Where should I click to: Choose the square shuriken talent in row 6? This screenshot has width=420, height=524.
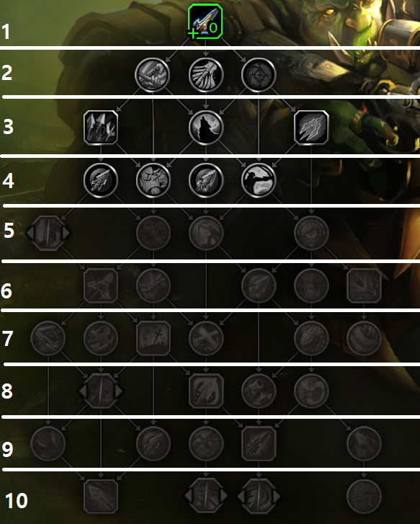pos(101,285)
